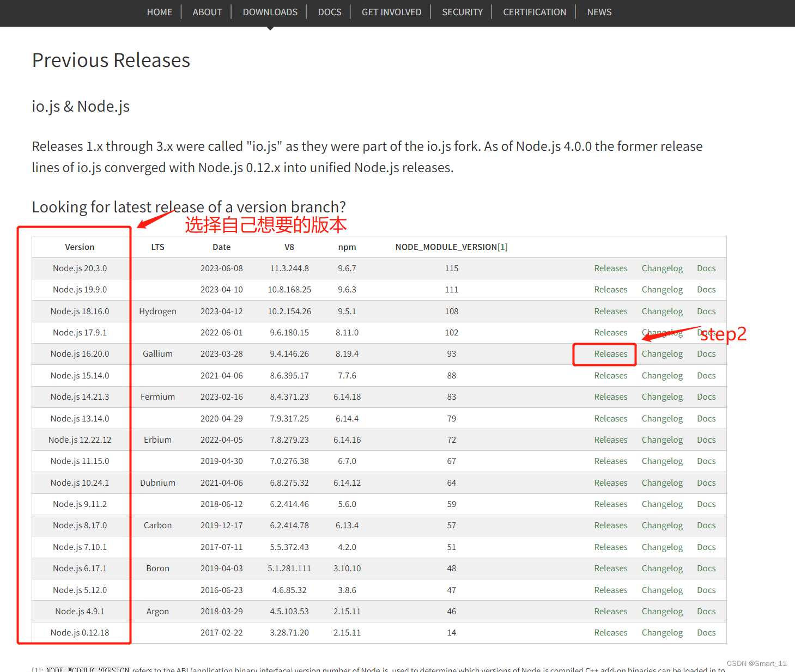Open Changelog for Node.js 17.9.1

tap(662, 332)
